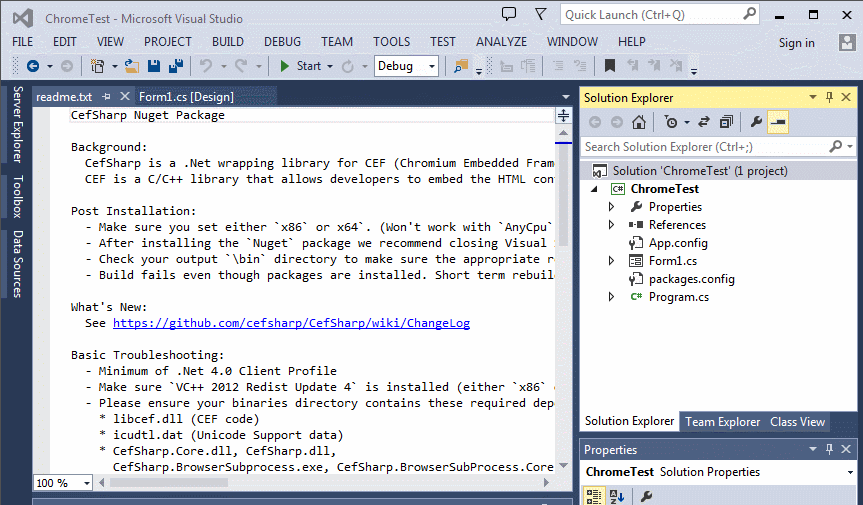The image size is (863, 505).
Task: Click the Pending Changes Filter clock icon
Action: (x=671, y=122)
